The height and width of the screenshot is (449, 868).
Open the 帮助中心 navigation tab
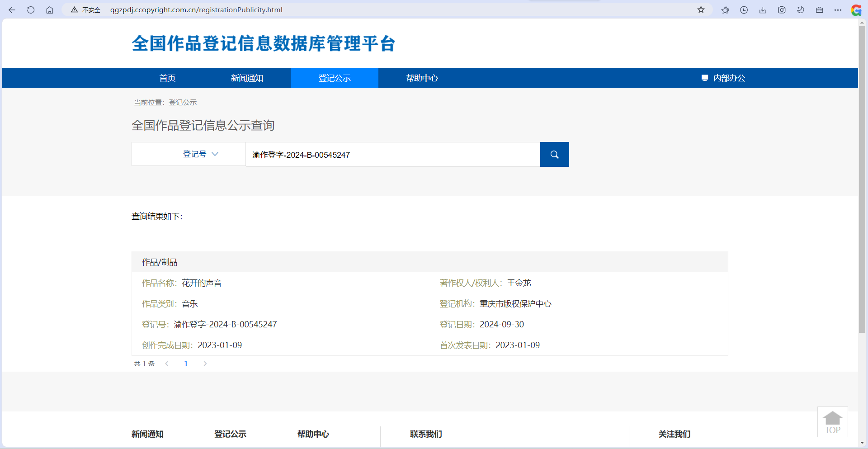[422, 78]
